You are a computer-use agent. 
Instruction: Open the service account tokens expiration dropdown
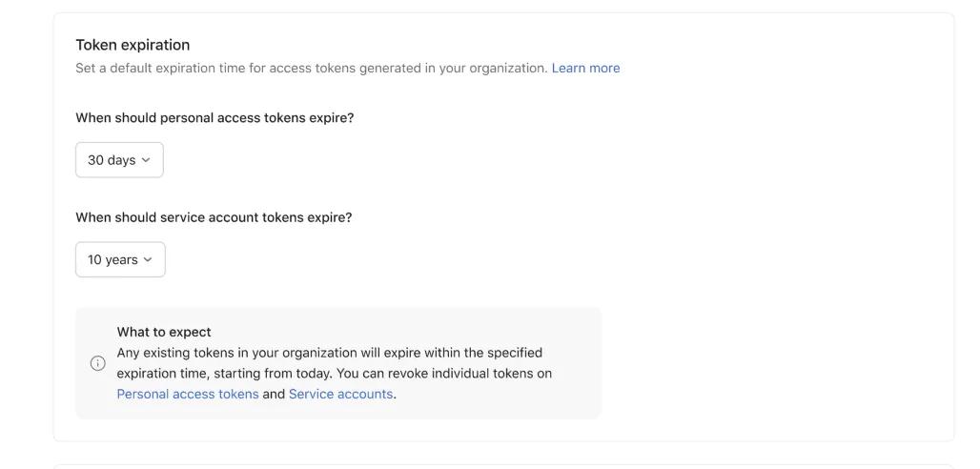point(120,259)
